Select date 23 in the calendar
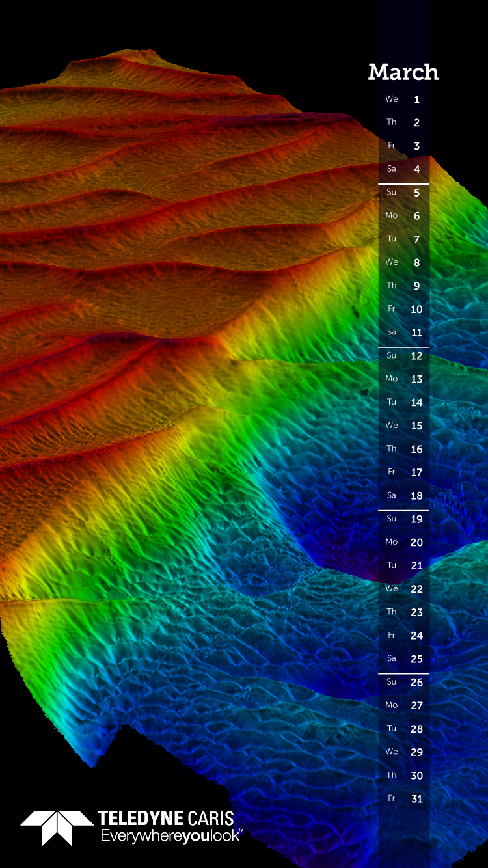This screenshot has width=488, height=868. coord(417,612)
